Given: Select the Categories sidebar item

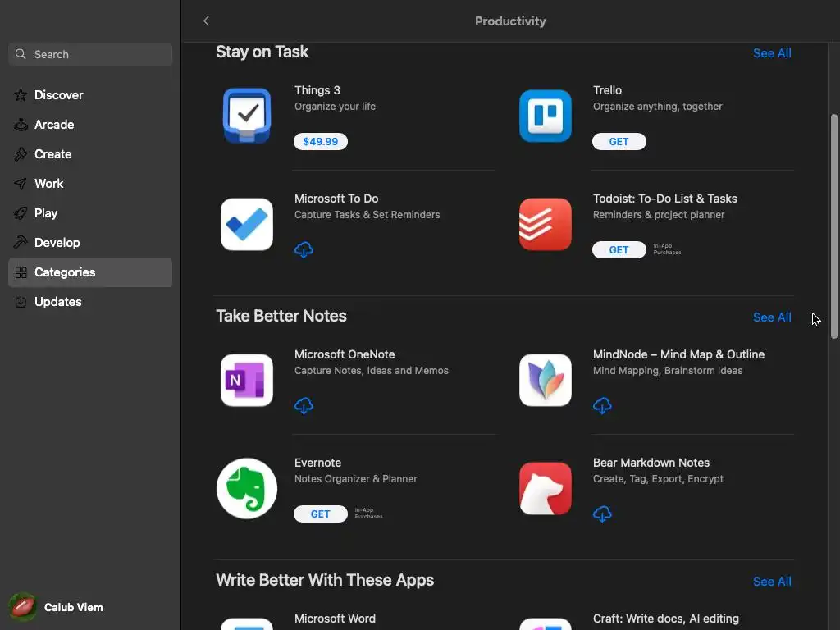Looking at the screenshot, I should (90, 272).
